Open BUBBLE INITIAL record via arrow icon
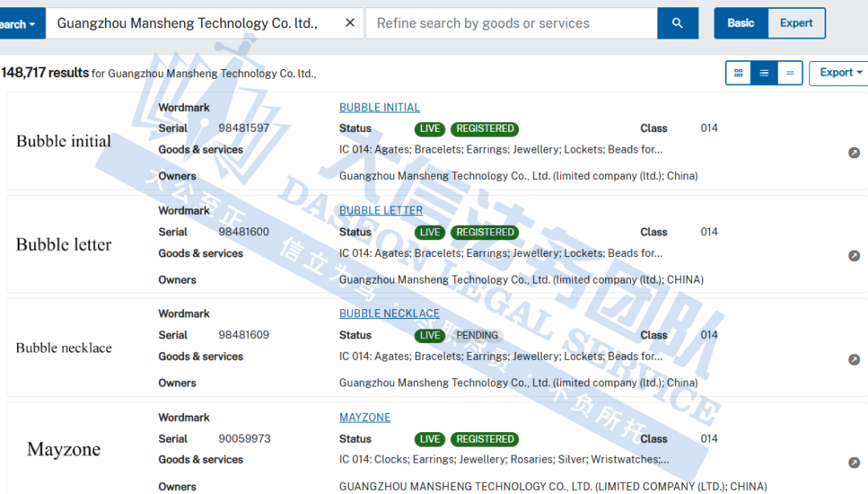868x494 pixels. pos(854,153)
